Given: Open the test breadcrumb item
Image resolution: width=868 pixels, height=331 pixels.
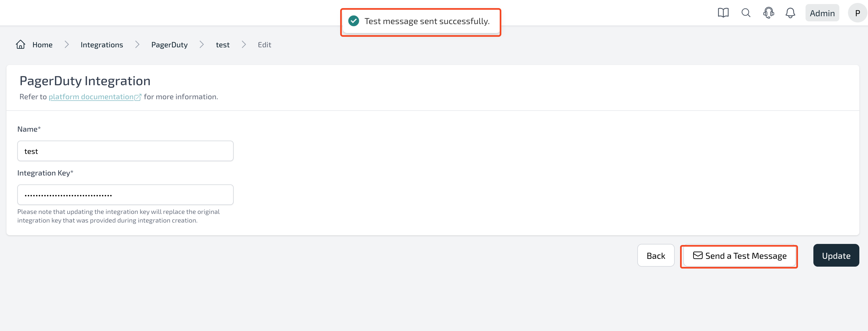Looking at the screenshot, I should tap(223, 45).
